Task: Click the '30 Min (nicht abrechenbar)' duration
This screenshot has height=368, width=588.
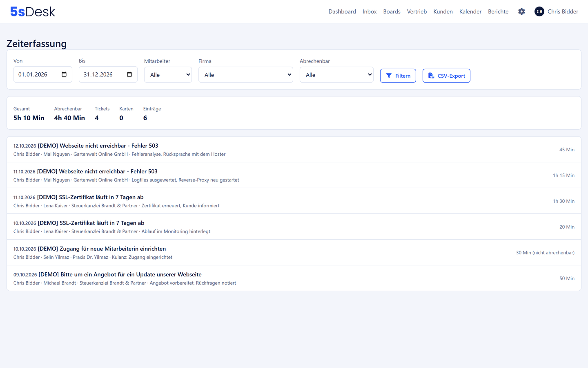Action: pyautogui.click(x=545, y=253)
